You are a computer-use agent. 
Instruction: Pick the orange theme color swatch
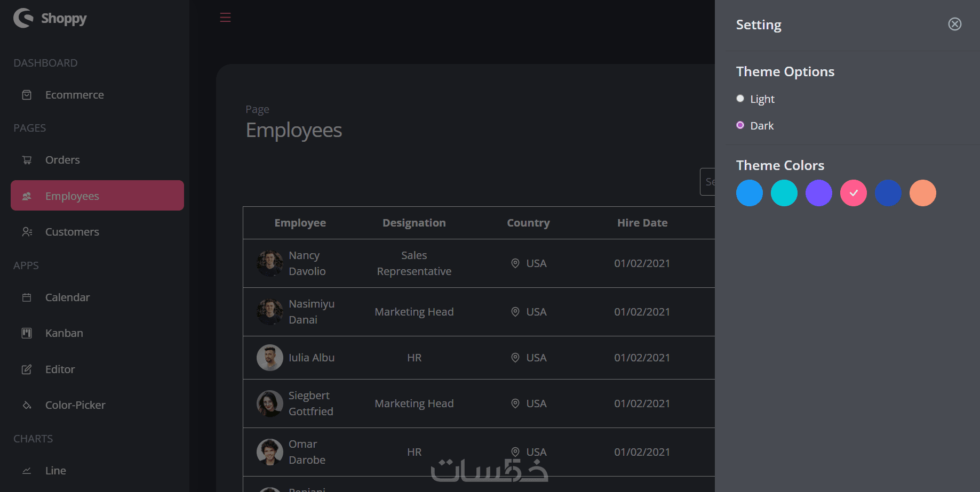922,193
